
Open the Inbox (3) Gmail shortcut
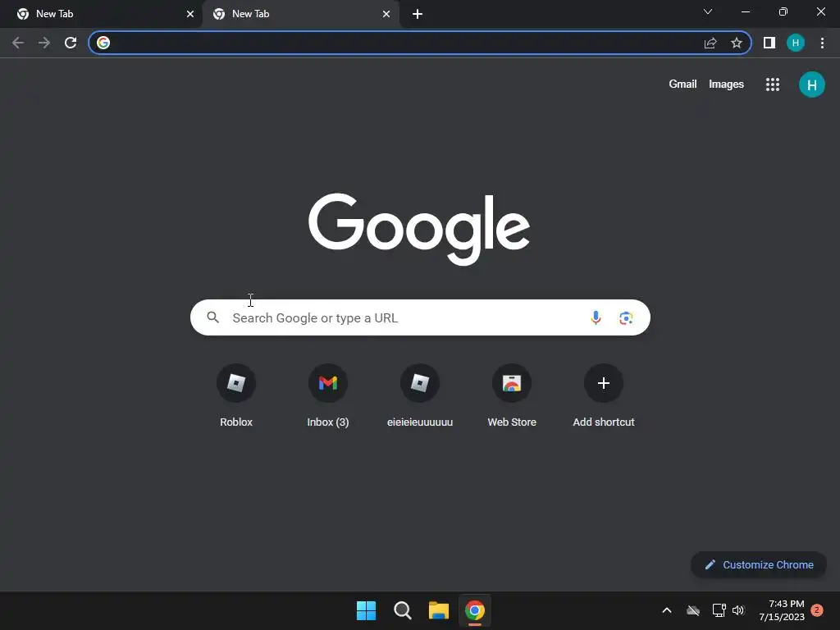pyautogui.click(x=328, y=395)
